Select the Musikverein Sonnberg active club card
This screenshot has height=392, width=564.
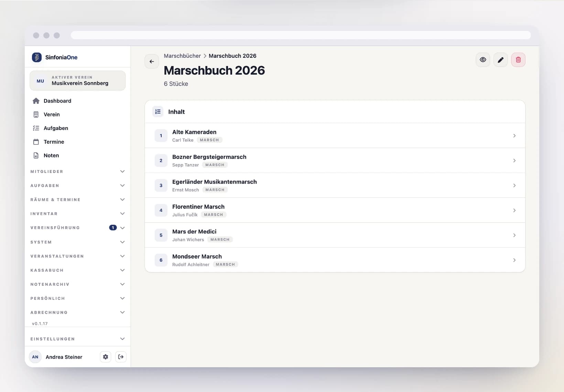pos(78,81)
